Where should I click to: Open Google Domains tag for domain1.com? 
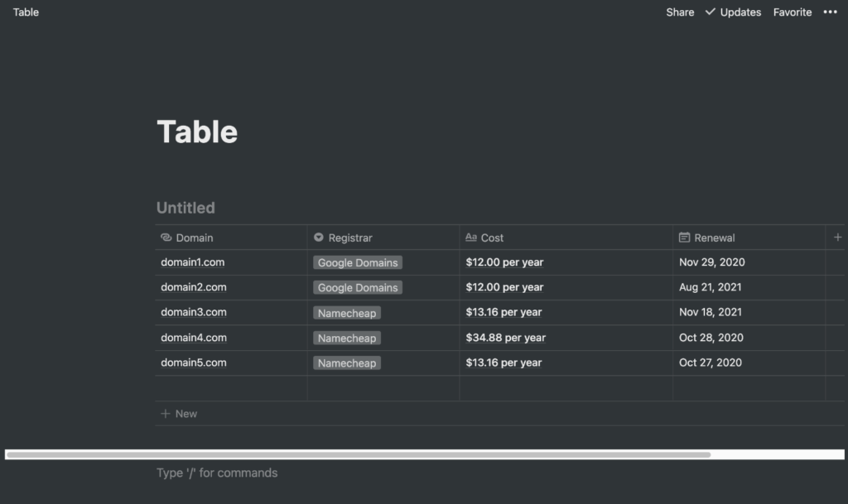[x=358, y=263]
